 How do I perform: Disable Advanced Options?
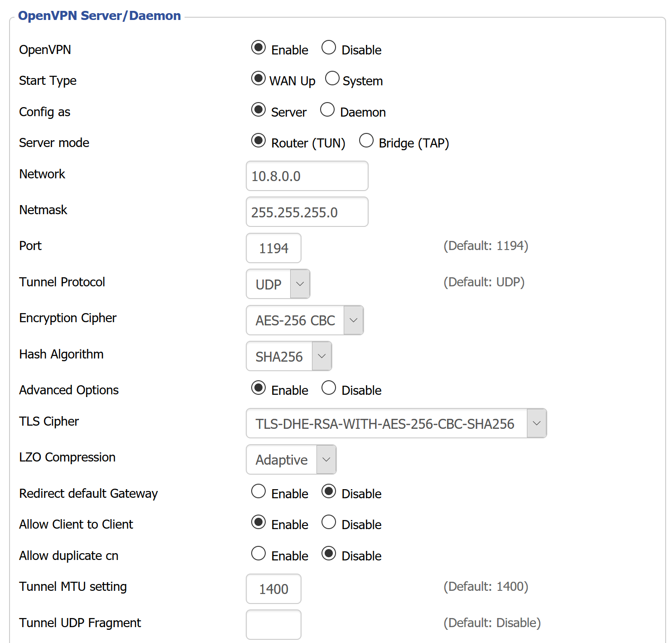pyautogui.click(x=329, y=388)
